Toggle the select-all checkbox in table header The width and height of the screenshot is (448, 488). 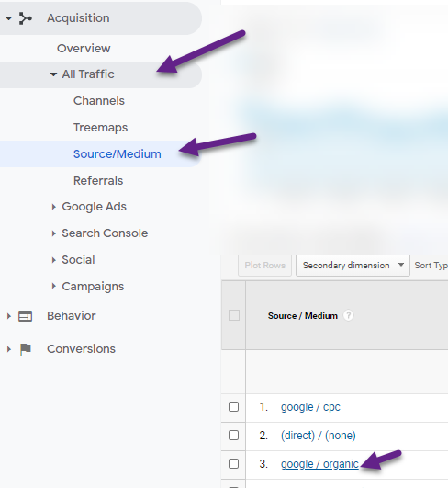pos(234,315)
